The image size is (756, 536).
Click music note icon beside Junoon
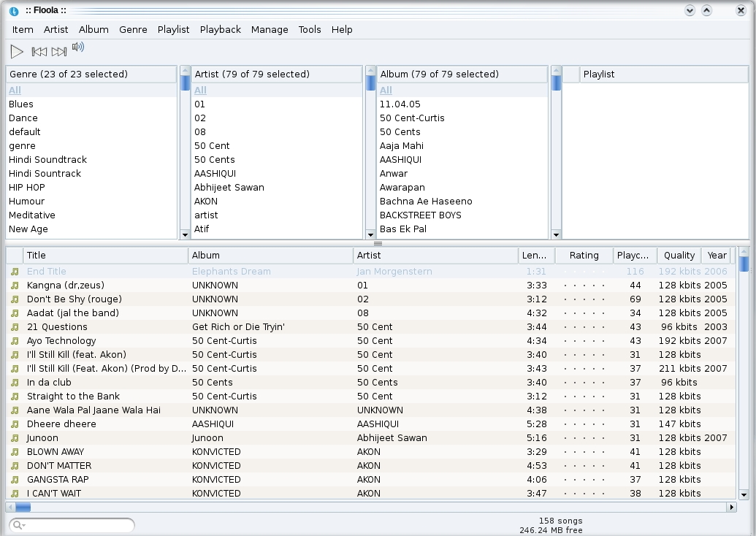tap(15, 438)
